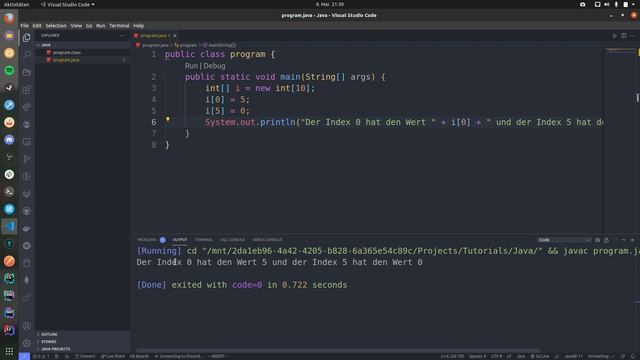Open the Go menu

[x=89, y=25]
